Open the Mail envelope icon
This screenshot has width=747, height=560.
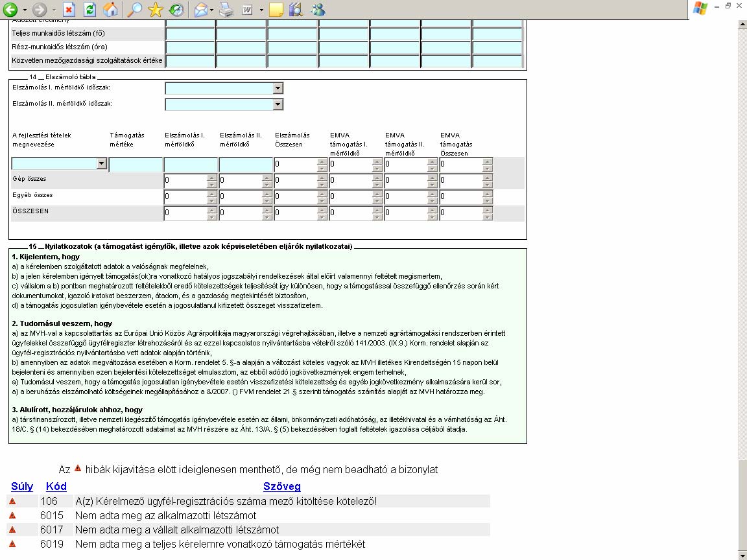point(200,9)
